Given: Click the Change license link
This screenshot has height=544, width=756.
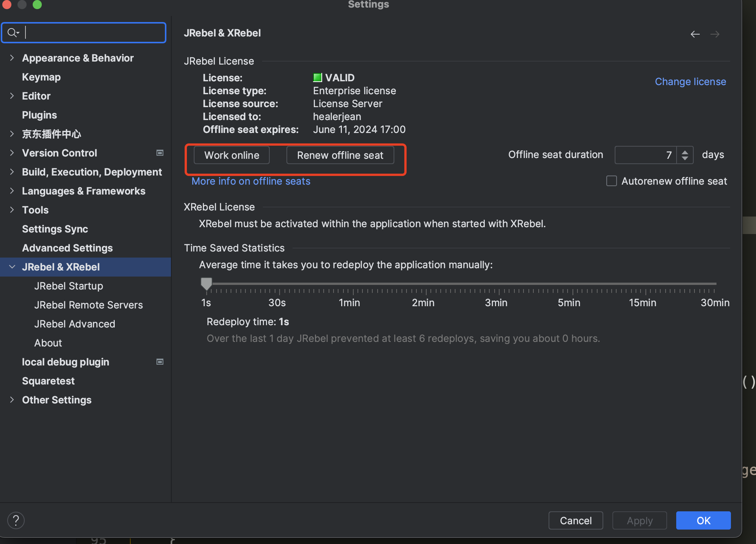Looking at the screenshot, I should (x=690, y=82).
